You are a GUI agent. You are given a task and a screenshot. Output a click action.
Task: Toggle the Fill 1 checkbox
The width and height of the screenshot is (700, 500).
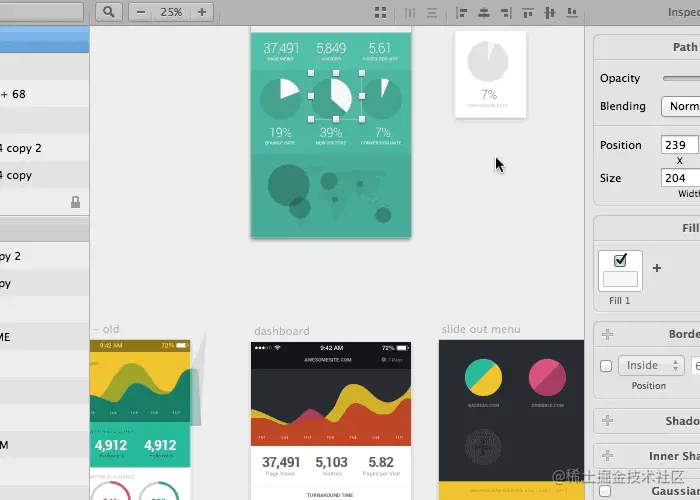pyautogui.click(x=621, y=260)
